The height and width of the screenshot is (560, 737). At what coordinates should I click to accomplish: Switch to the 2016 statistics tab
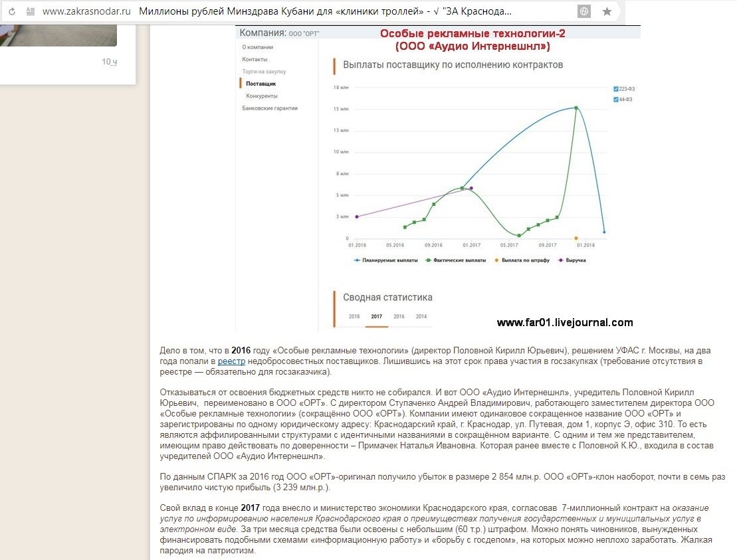tap(399, 316)
